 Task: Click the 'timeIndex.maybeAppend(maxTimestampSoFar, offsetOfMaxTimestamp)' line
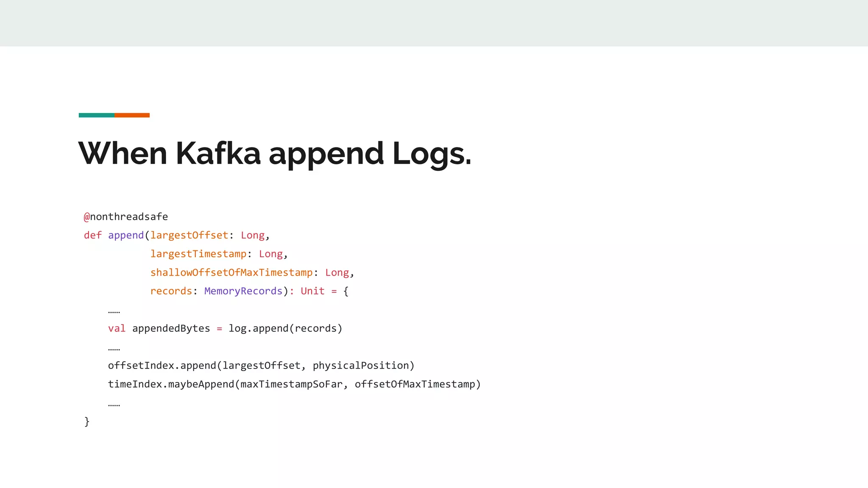click(x=295, y=384)
